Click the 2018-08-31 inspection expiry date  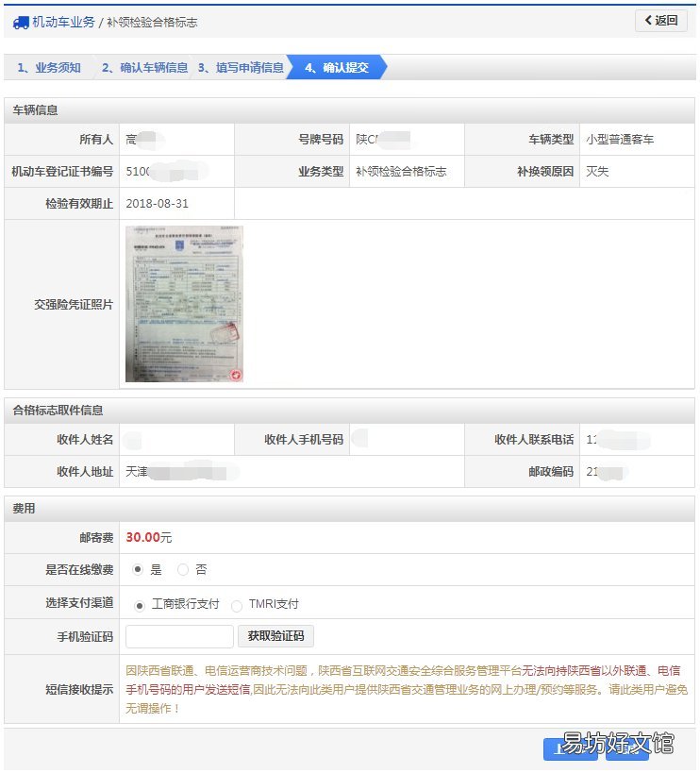[x=158, y=204]
